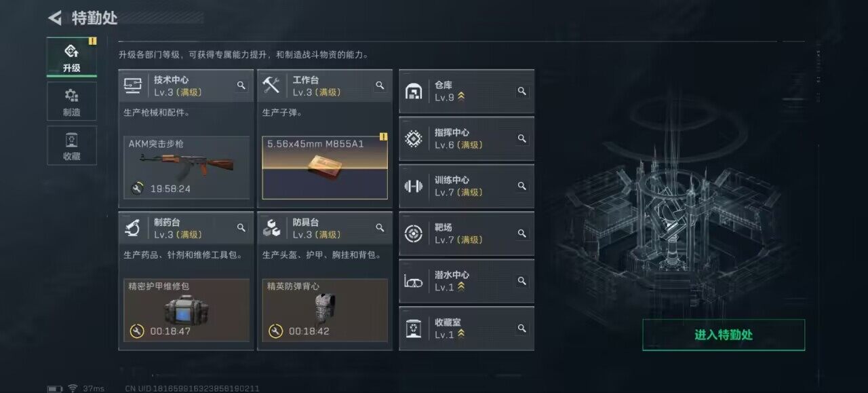
Task: Collect the finished 5.56x45mm M855A1 ammo
Action: [x=325, y=168]
